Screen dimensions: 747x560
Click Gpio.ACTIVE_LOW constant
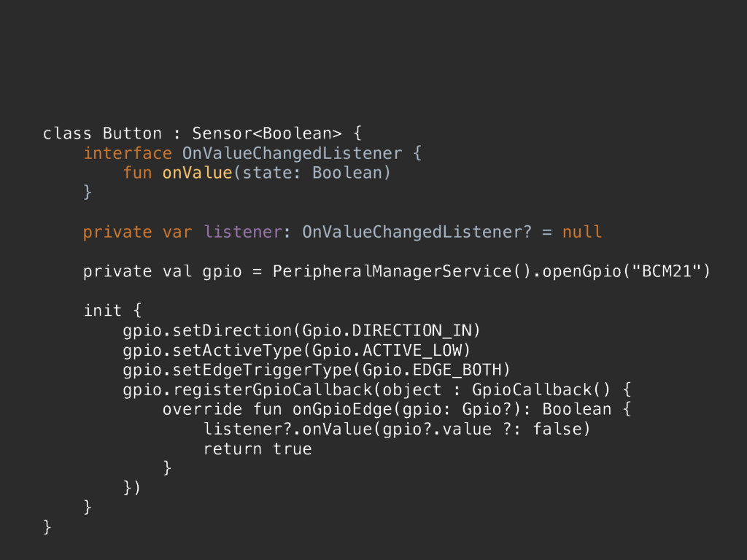click(387, 351)
